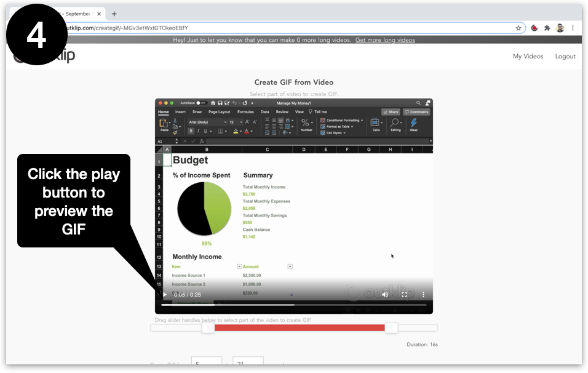
Task: Click the Logout link
Action: (x=565, y=56)
